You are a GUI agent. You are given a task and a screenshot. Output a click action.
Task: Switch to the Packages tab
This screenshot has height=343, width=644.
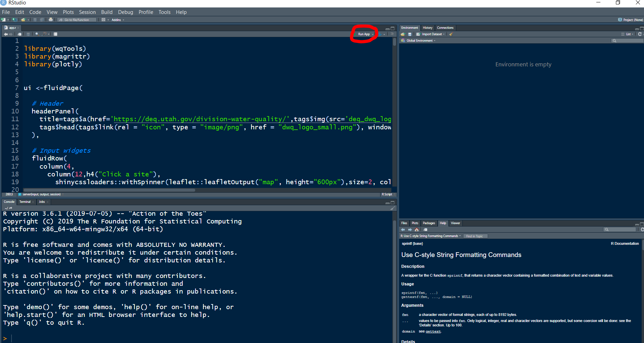[429, 223]
